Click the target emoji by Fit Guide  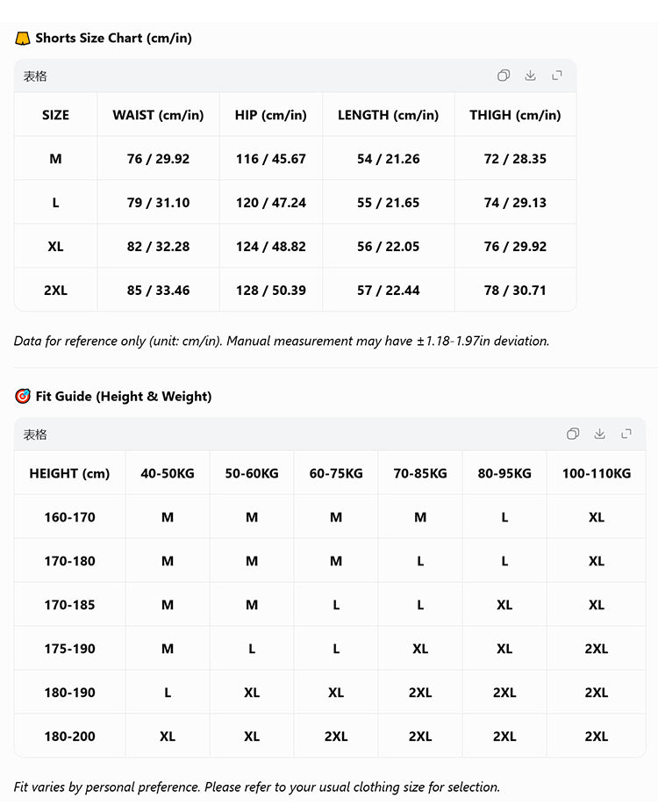point(23,396)
